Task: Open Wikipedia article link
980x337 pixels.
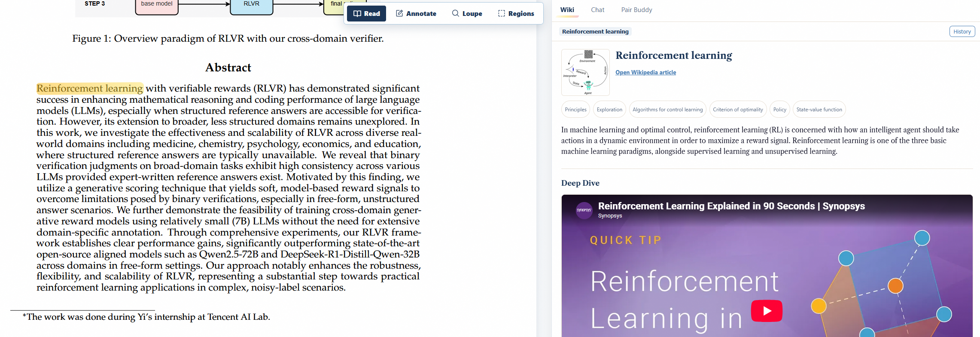Action: click(645, 72)
